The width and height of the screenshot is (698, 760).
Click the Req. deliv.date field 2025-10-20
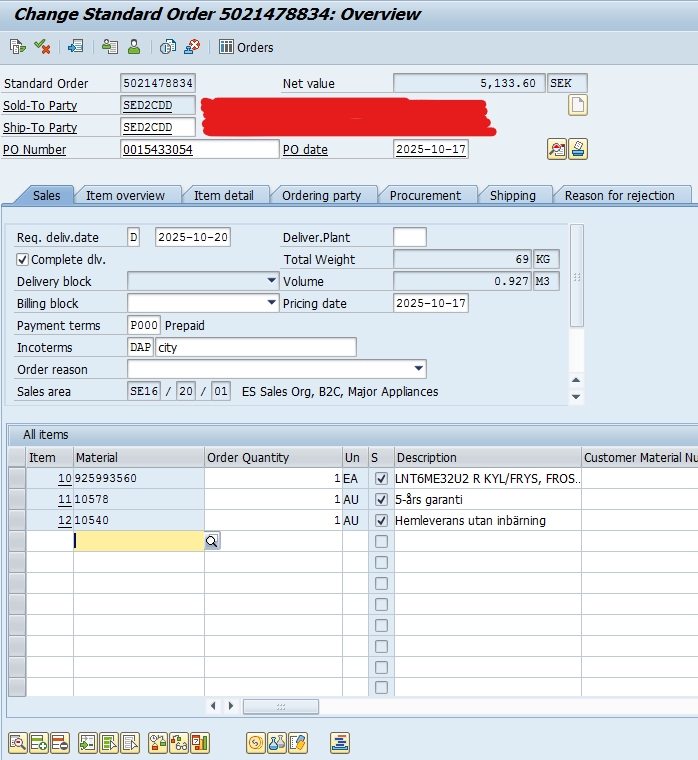pos(192,237)
